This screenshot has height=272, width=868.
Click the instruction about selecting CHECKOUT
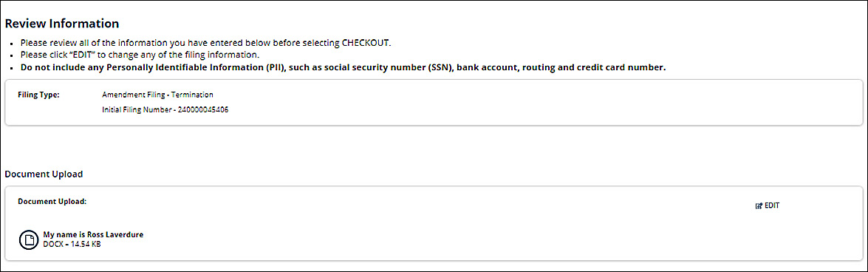tap(206, 43)
